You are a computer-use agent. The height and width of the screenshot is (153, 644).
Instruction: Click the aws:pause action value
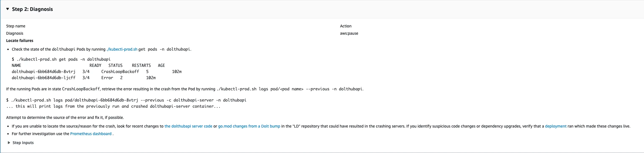pos(349,33)
